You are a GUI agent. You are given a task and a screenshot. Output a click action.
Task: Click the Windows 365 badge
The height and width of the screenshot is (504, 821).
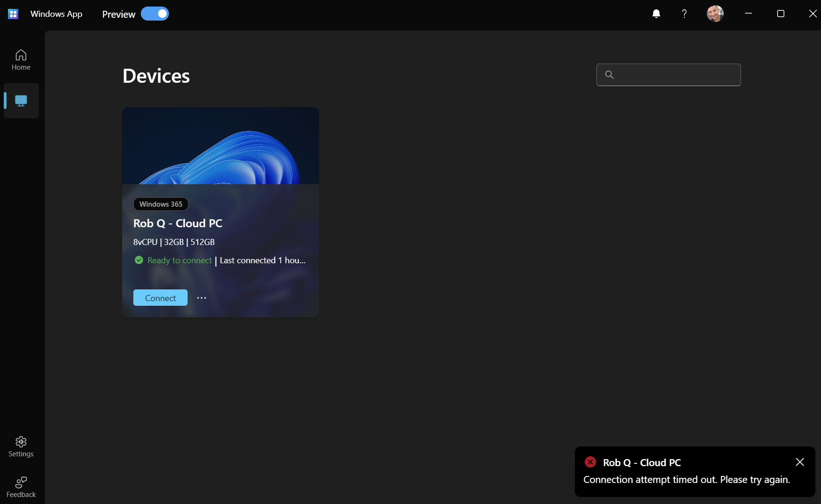coord(160,204)
